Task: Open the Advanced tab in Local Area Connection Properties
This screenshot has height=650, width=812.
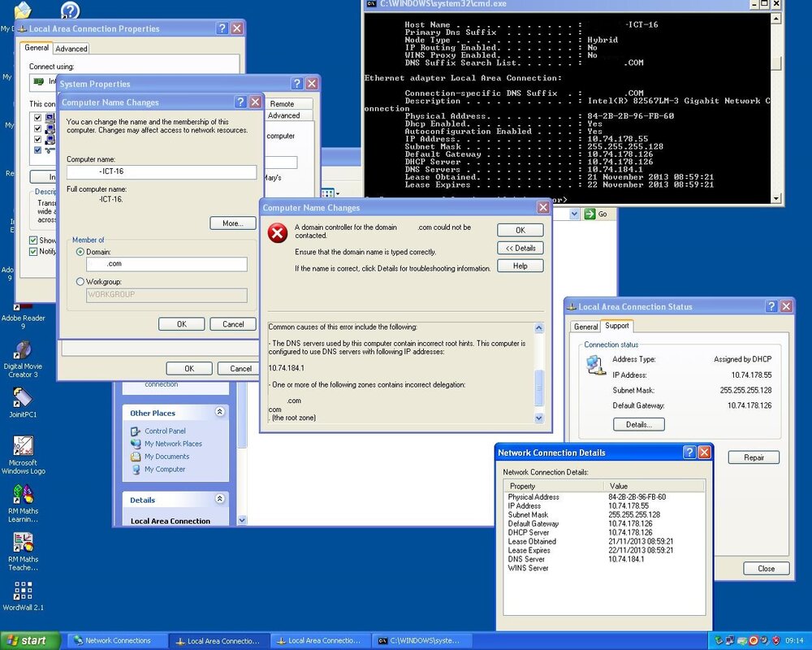Action: (71, 49)
